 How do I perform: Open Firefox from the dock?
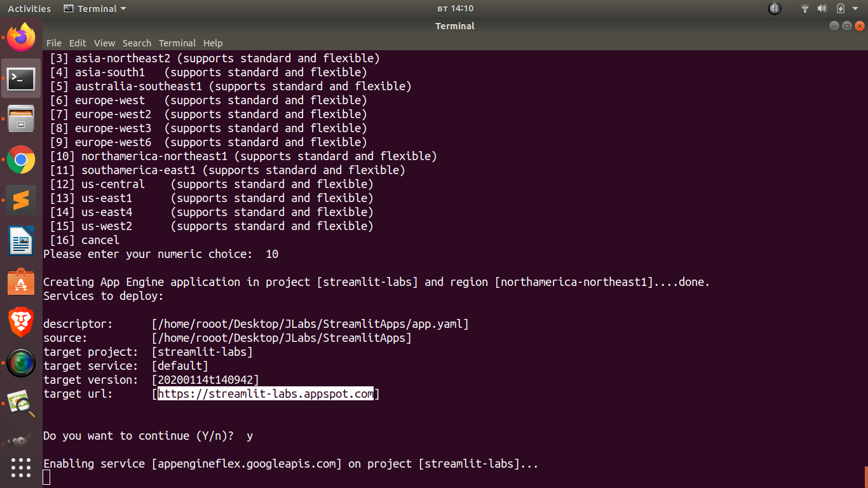click(x=21, y=37)
